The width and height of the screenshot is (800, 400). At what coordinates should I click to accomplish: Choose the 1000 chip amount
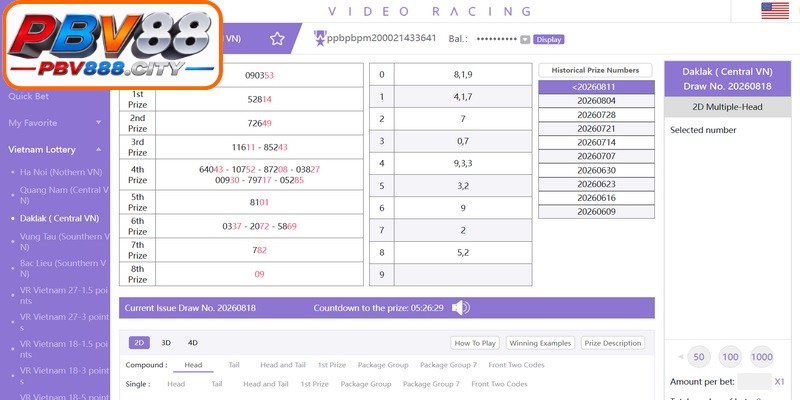tap(762, 357)
